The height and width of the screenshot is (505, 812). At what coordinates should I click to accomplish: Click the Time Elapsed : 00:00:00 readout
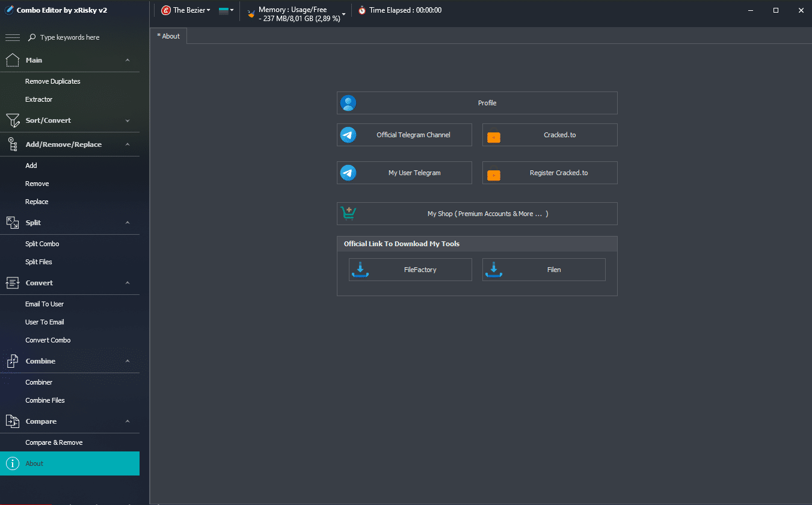[x=405, y=10]
